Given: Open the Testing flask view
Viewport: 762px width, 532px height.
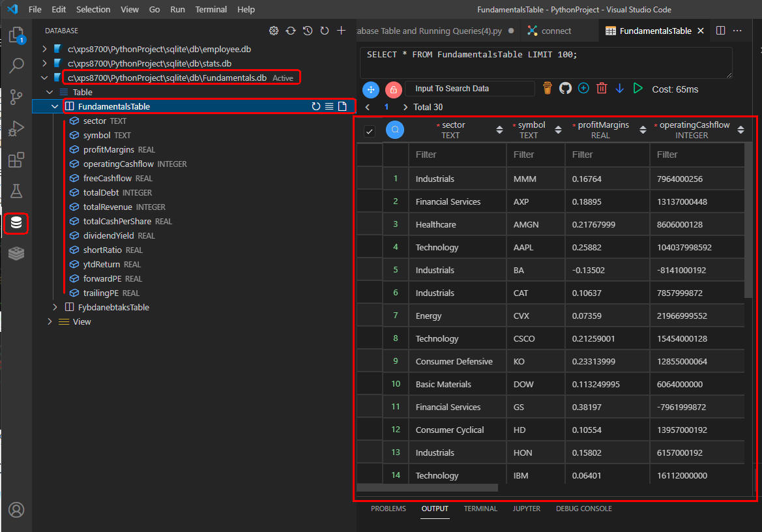Looking at the screenshot, I should coord(16,191).
